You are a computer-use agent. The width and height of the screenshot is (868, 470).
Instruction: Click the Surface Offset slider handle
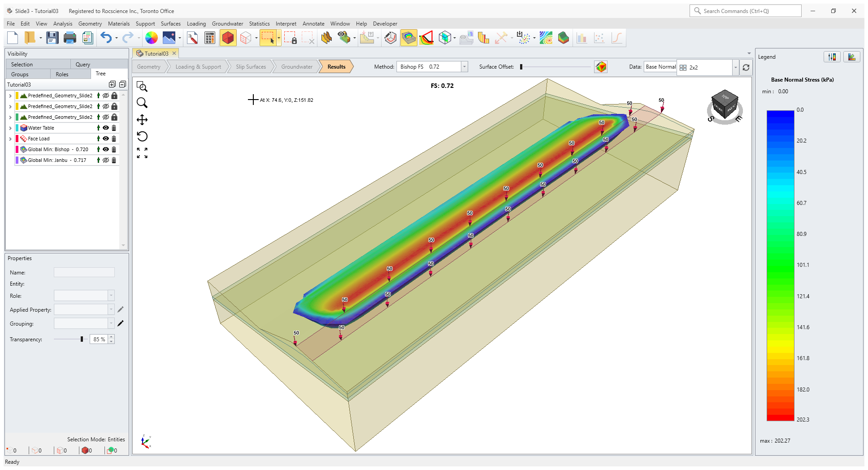pyautogui.click(x=521, y=67)
